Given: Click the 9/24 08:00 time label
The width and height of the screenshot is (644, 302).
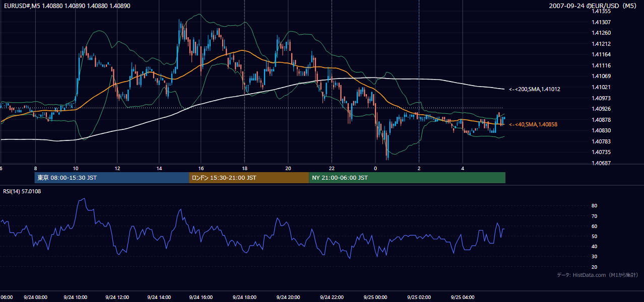Looking at the screenshot, I should [x=35, y=297].
